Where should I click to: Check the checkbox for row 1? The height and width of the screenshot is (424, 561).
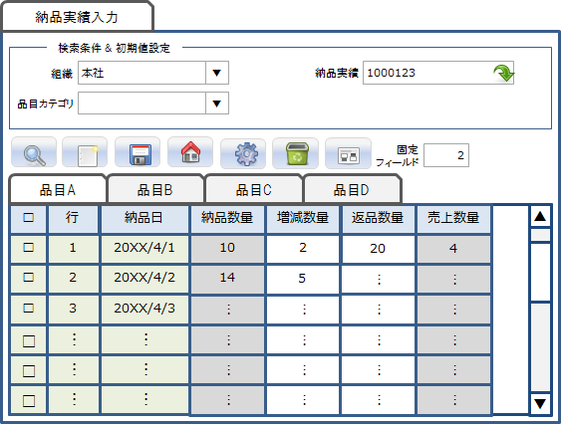click(28, 248)
